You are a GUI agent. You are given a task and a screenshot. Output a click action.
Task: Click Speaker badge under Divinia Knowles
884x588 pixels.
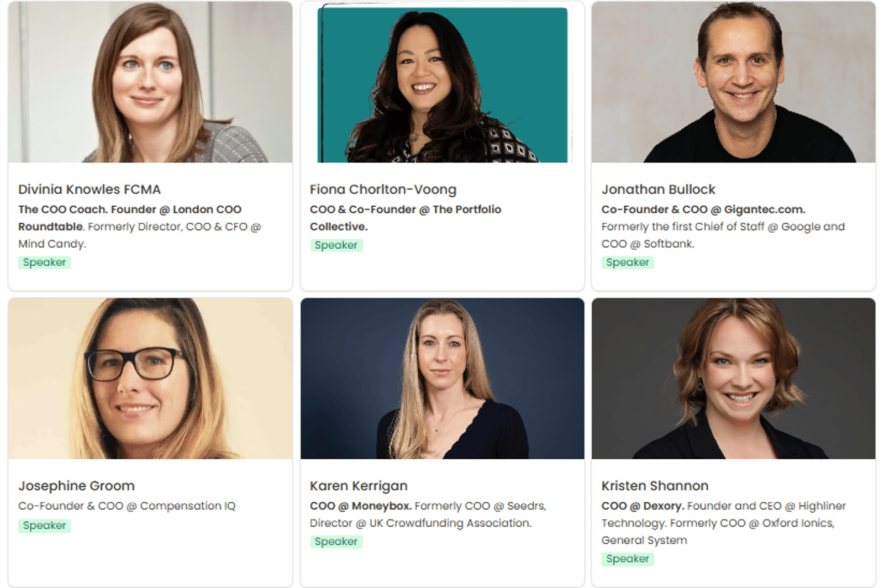point(44,262)
